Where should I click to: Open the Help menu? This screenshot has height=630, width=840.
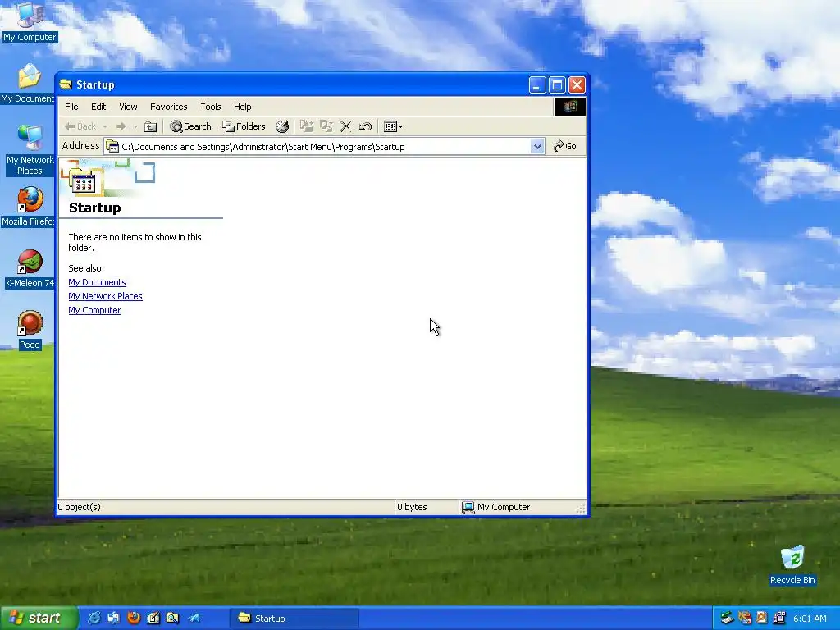tap(242, 107)
